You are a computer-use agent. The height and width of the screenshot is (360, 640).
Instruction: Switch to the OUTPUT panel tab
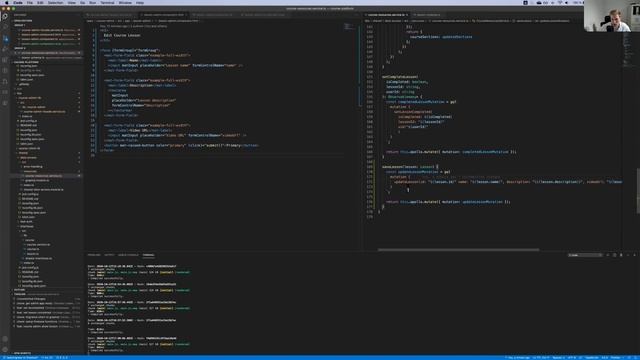click(109, 255)
